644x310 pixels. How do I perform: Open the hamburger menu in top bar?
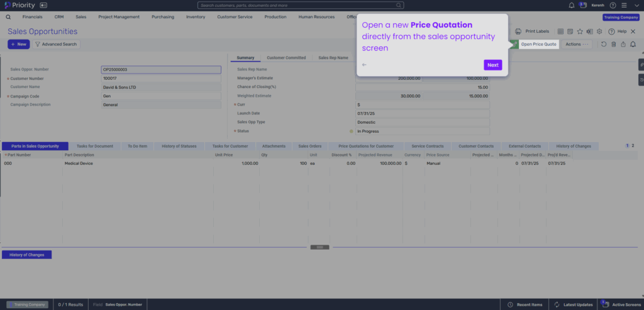pyautogui.click(x=624, y=5)
